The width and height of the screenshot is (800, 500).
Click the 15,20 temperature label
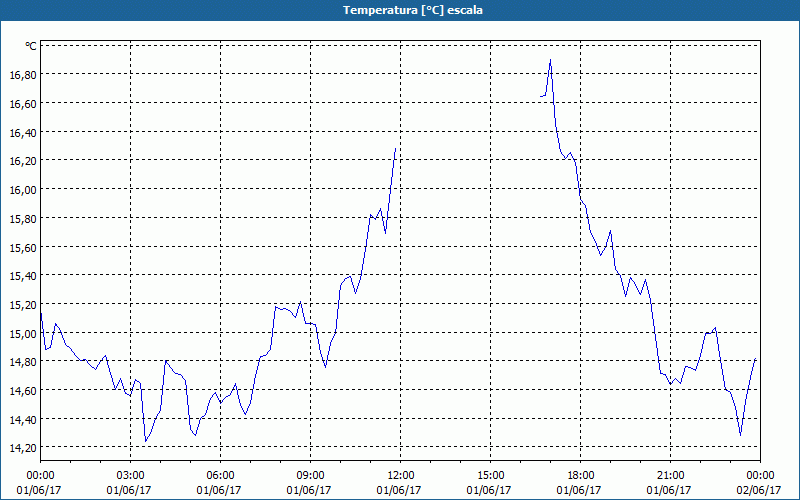23,305
